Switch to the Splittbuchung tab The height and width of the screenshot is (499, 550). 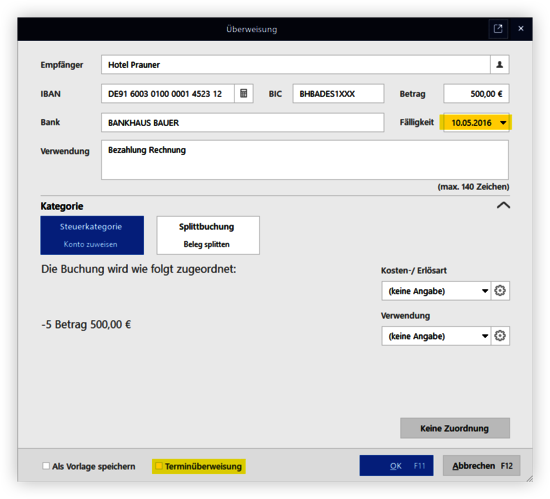tap(208, 235)
